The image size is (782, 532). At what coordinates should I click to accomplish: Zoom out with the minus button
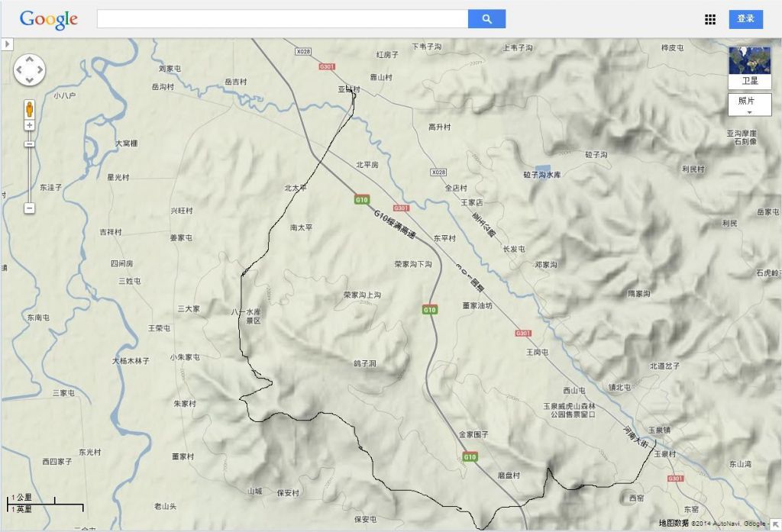click(30, 208)
